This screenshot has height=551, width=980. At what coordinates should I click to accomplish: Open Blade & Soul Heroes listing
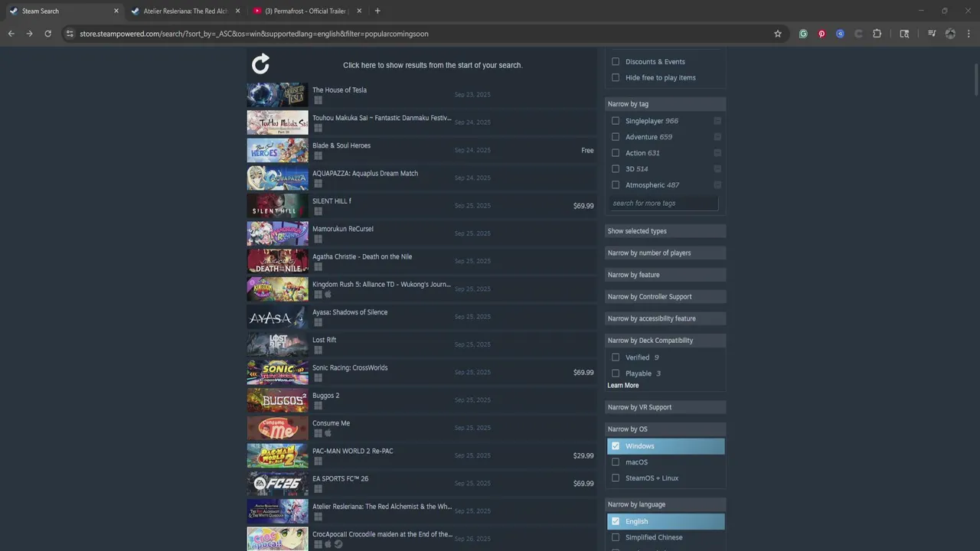pos(422,150)
